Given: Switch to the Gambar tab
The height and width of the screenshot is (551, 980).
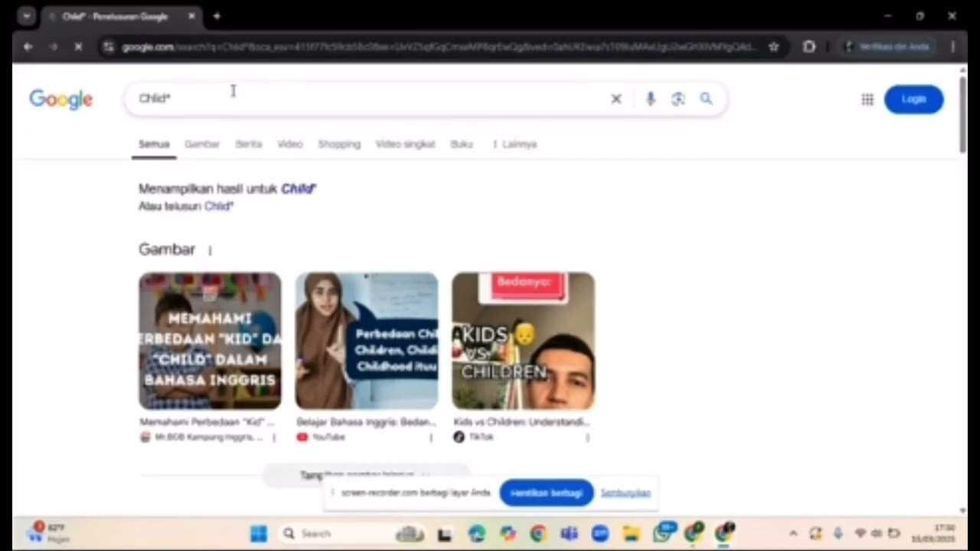Looking at the screenshot, I should pyautogui.click(x=202, y=144).
